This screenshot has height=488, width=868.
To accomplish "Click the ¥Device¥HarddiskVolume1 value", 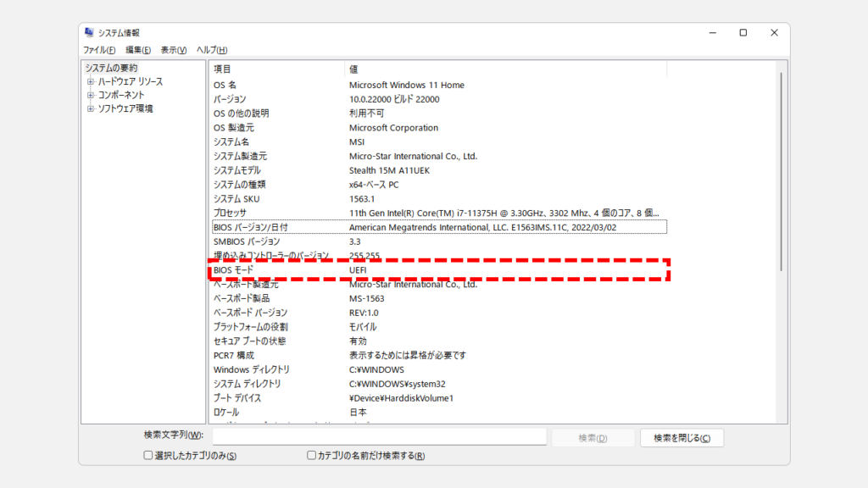I will 401,398.
